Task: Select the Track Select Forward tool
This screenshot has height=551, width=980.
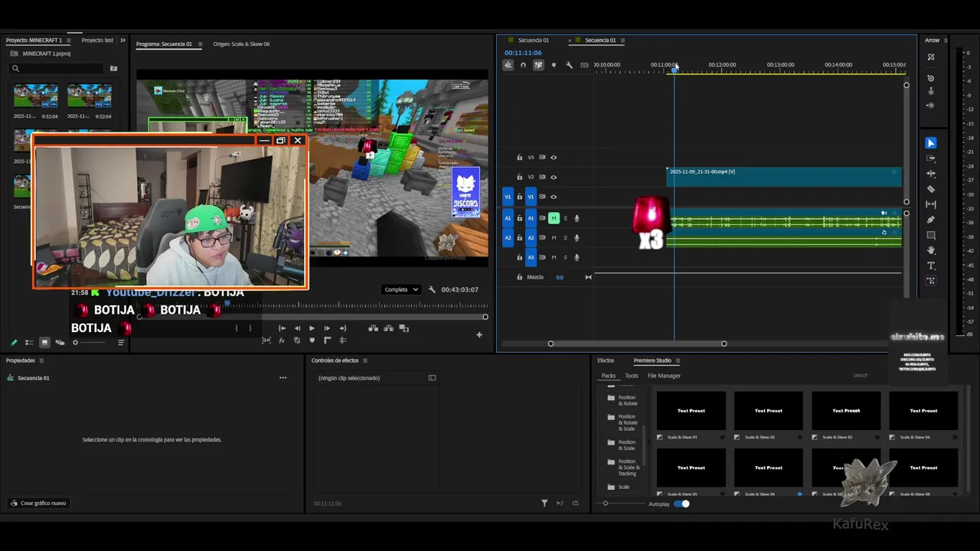Action: tap(931, 158)
